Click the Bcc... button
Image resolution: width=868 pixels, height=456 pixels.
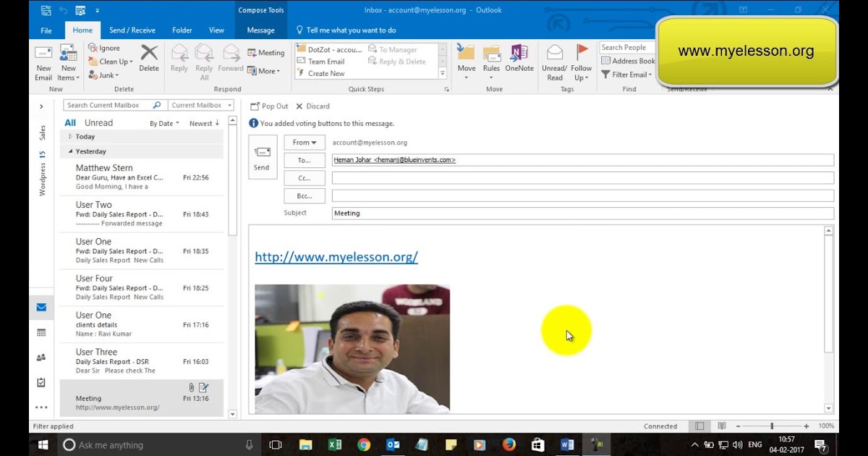point(305,196)
